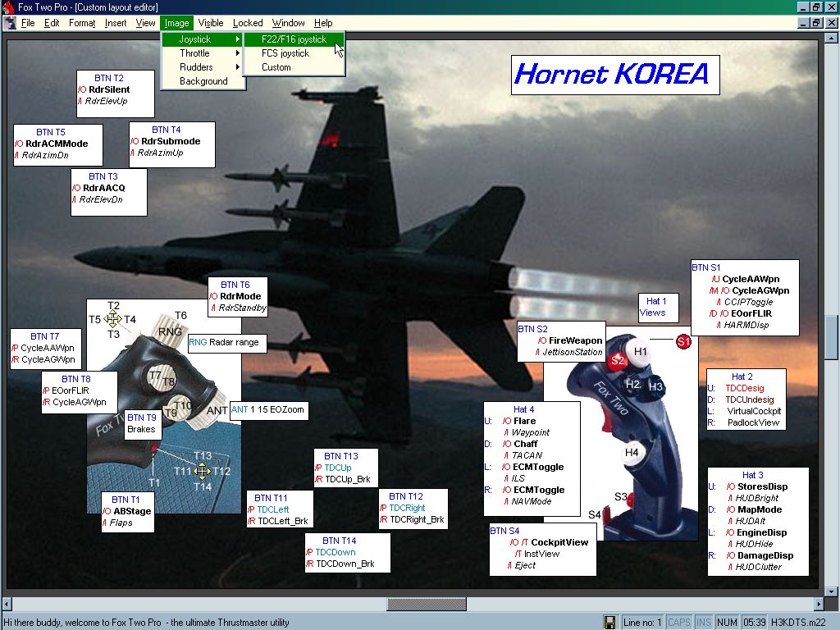Select the H3 hat switch on the joystick

tap(655, 386)
